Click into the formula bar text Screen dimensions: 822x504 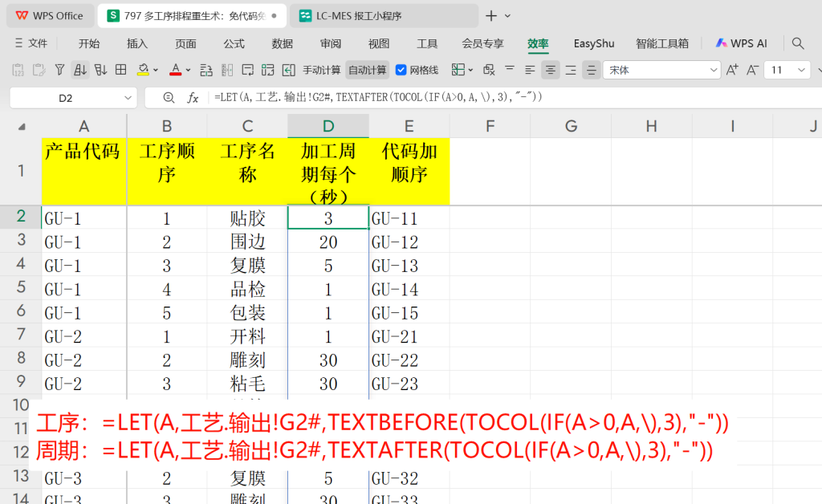pos(378,97)
